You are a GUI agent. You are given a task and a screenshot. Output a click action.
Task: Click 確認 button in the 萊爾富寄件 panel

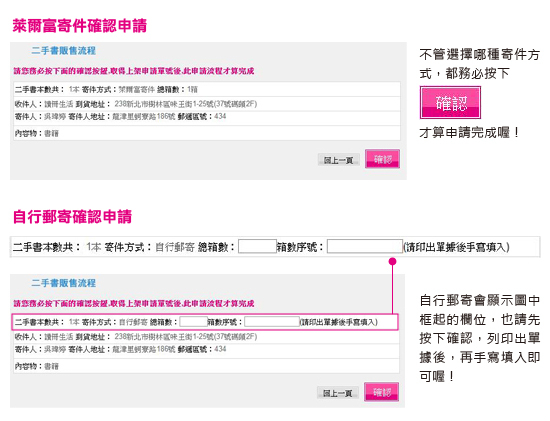(x=382, y=159)
